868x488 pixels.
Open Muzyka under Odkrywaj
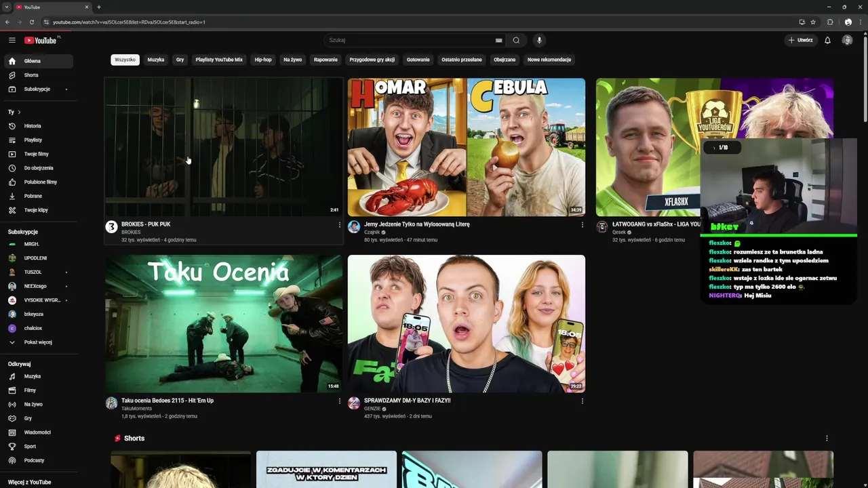point(39,376)
